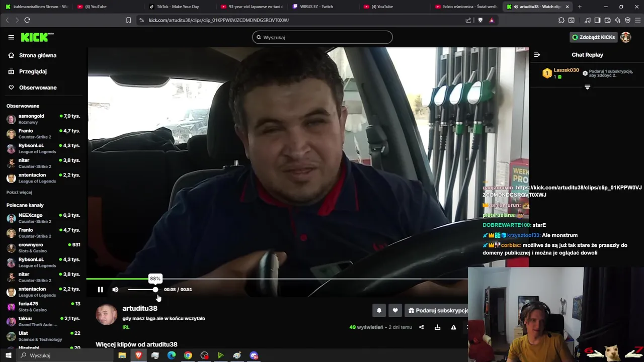
Task: Expand leaderboard chevron under Laszek030
Action: click(x=587, y=87)
